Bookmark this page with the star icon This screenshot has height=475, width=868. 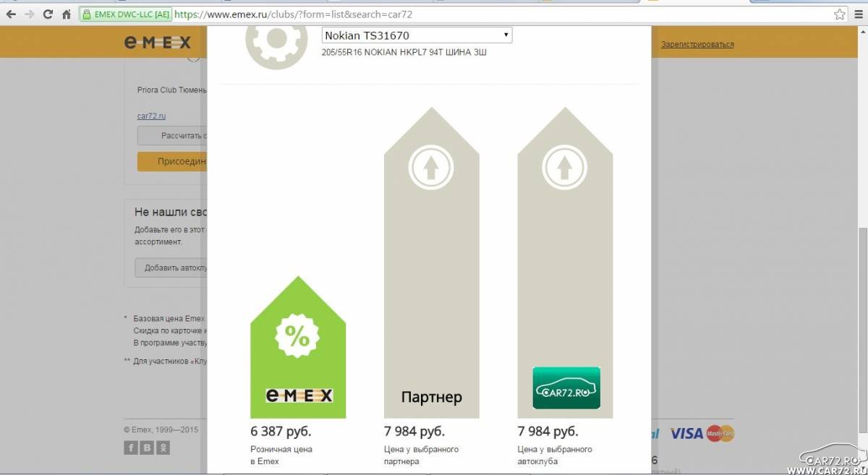pyautogui.click(x=840, y=14)
